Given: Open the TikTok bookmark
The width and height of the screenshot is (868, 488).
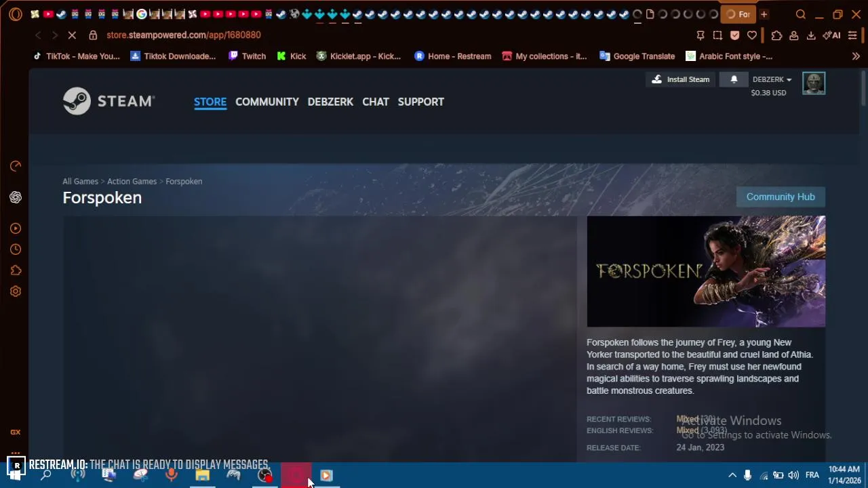Looking at the screenshot, I should pos(76,56).
